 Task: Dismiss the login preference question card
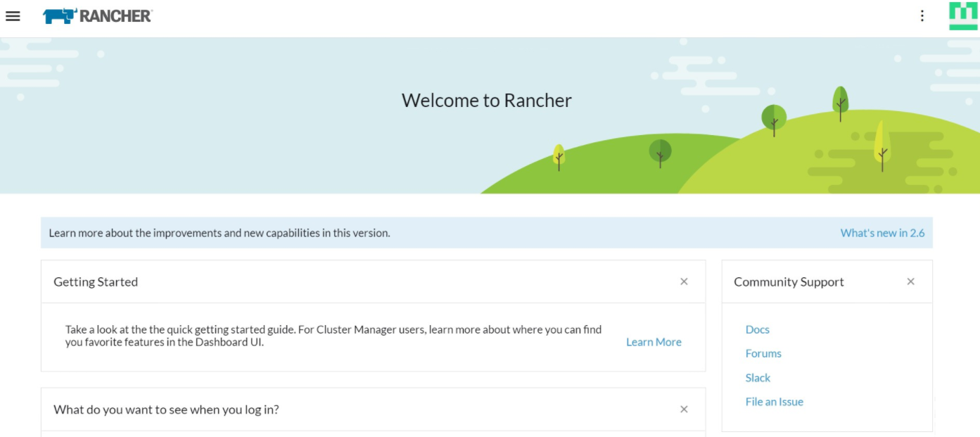coord(683,409)
